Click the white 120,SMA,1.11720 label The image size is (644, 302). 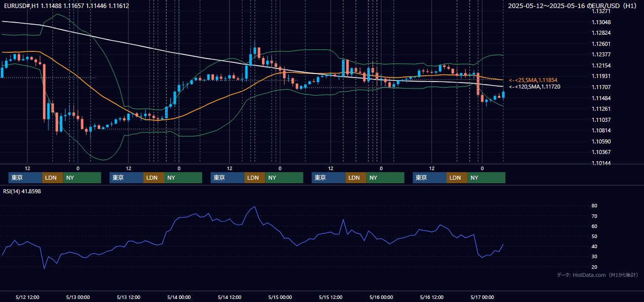(x=534, y=87)
